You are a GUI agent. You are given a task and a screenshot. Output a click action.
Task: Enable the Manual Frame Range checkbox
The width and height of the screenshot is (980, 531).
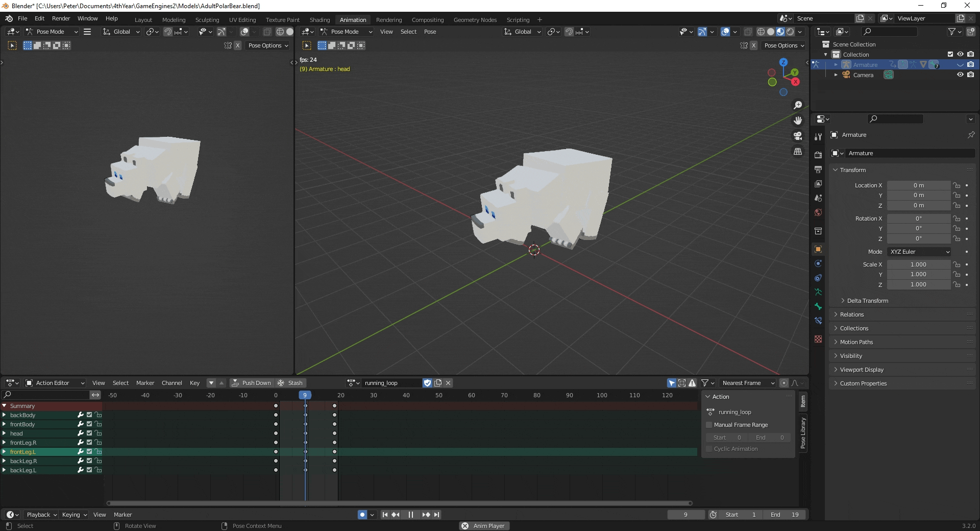[709, 425]
